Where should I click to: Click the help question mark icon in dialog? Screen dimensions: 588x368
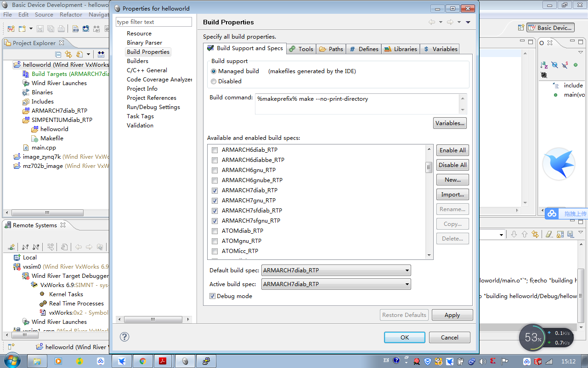(x=124, y=337)
